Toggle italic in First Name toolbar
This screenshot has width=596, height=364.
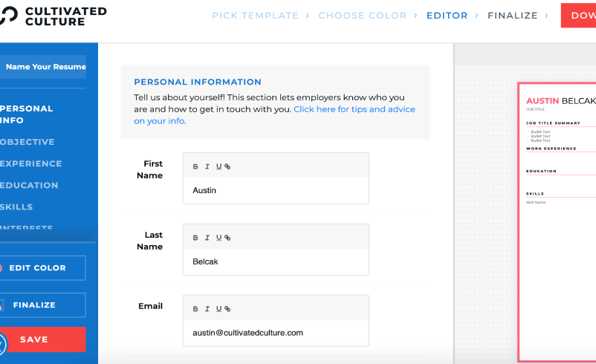click(x=207, y=166)
